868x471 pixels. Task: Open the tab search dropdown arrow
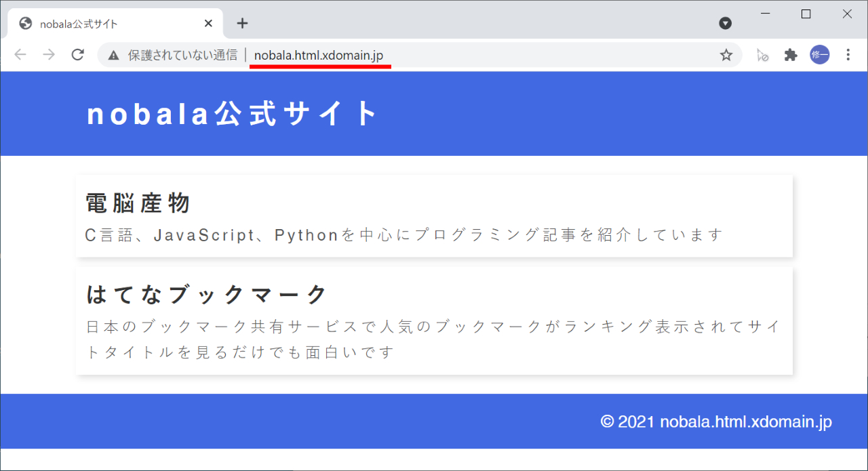726,24
